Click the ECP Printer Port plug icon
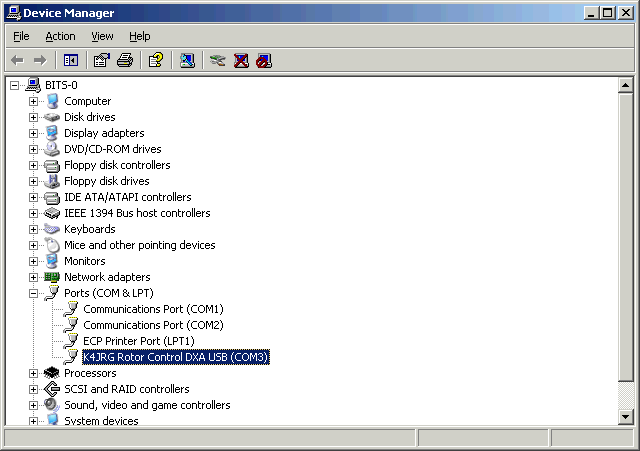640x451 pixels. [71, 341]
